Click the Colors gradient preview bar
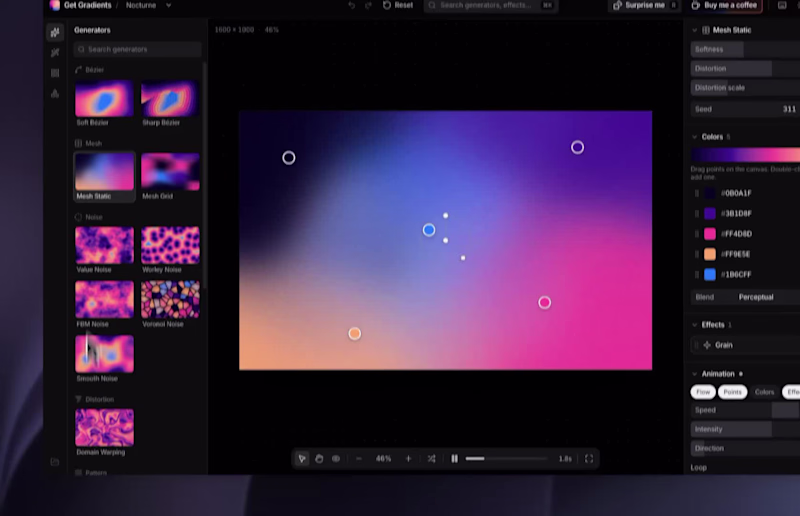This screenshot has height=516, width=800. click(745, 155)
